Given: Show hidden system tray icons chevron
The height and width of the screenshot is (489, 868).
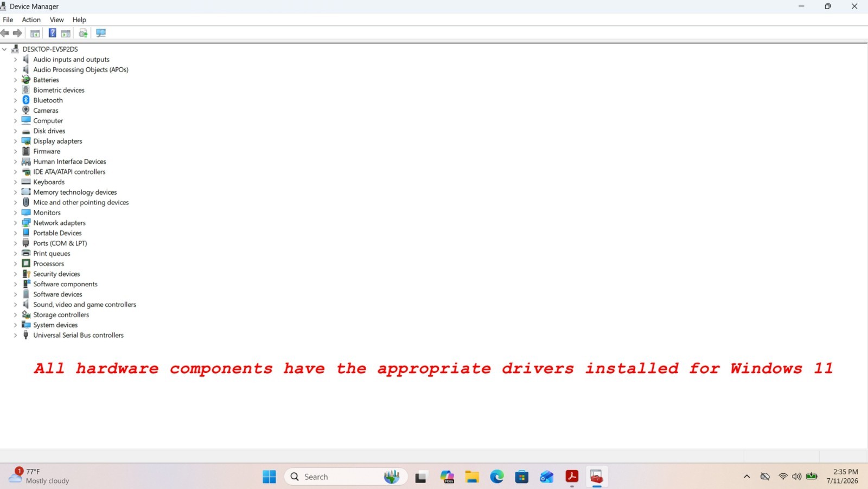Looking at the screenshot, I should [x=746, y=477].
